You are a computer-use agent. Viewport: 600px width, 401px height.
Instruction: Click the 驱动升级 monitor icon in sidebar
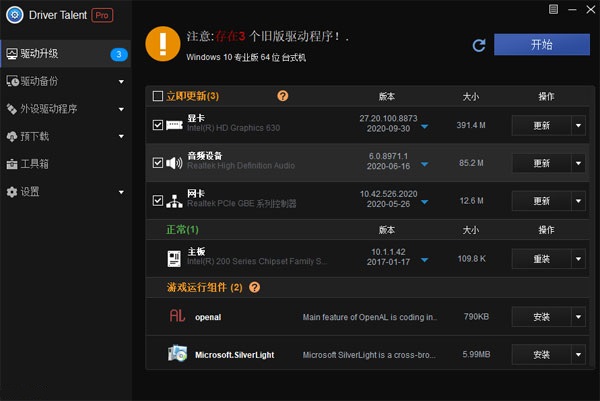click(x=12, y=54)
